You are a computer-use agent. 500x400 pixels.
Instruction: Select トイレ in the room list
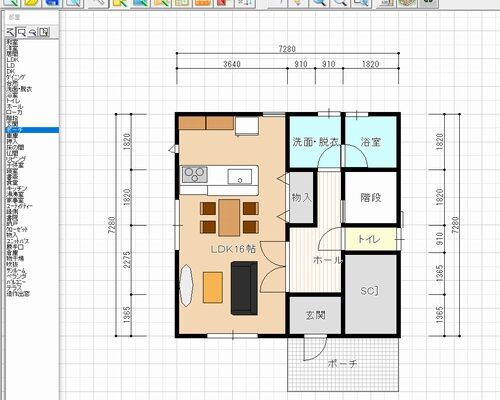click(x=13, y=101)
